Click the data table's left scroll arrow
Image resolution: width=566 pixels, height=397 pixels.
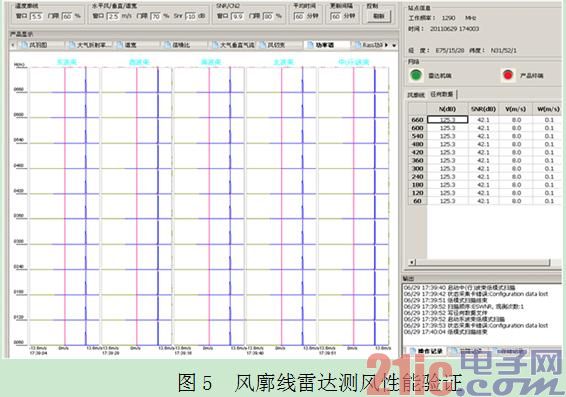click(412, 262)
